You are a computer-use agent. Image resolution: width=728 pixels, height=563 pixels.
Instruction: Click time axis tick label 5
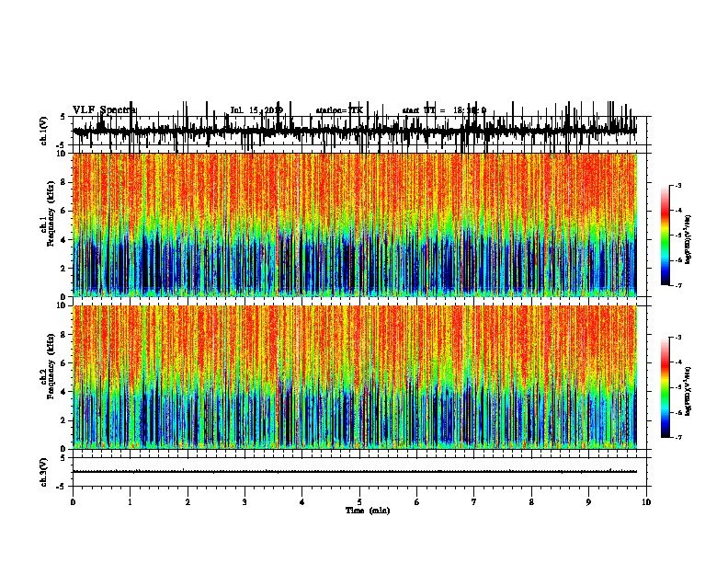(x=359, y=502)
